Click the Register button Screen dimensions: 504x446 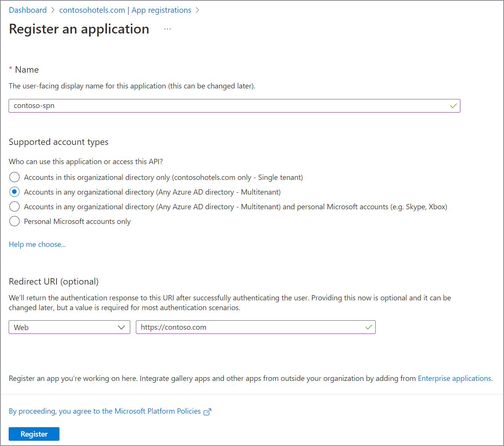click(34, 434)
